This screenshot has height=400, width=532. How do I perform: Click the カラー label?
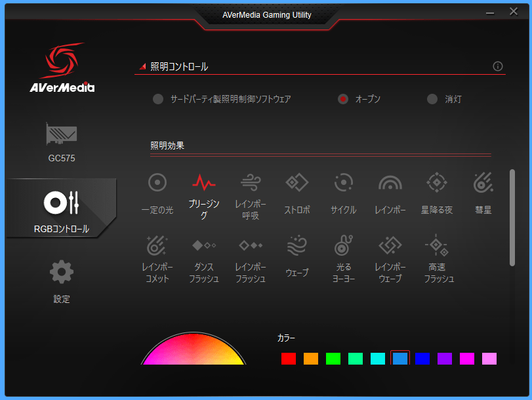286,338
